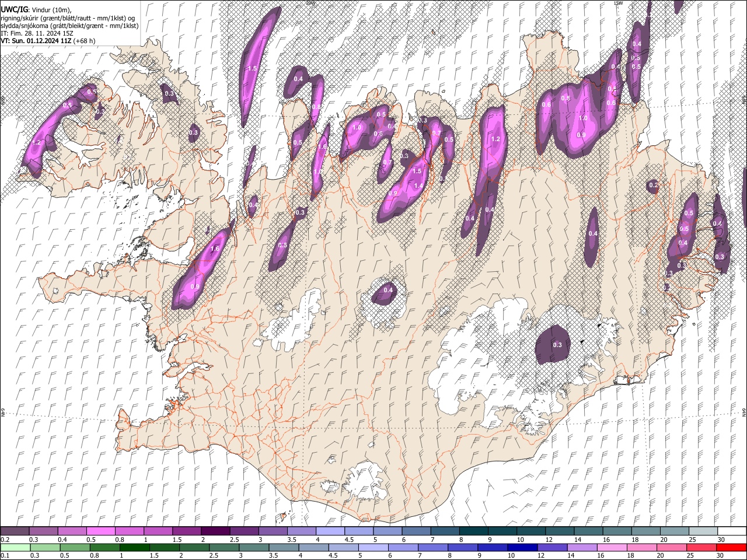Click 0.4 value in isolated central ring patch
Viewport: 747px width, 560px height.
coord(388,290)
